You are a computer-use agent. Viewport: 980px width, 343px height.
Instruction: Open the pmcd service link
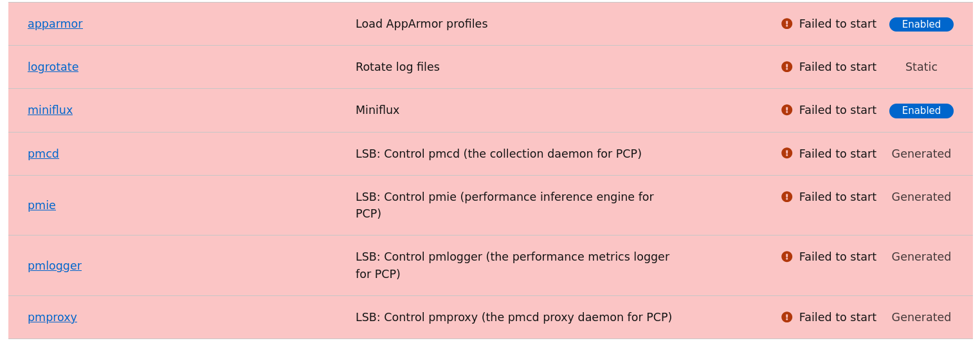tap(43, 154)
